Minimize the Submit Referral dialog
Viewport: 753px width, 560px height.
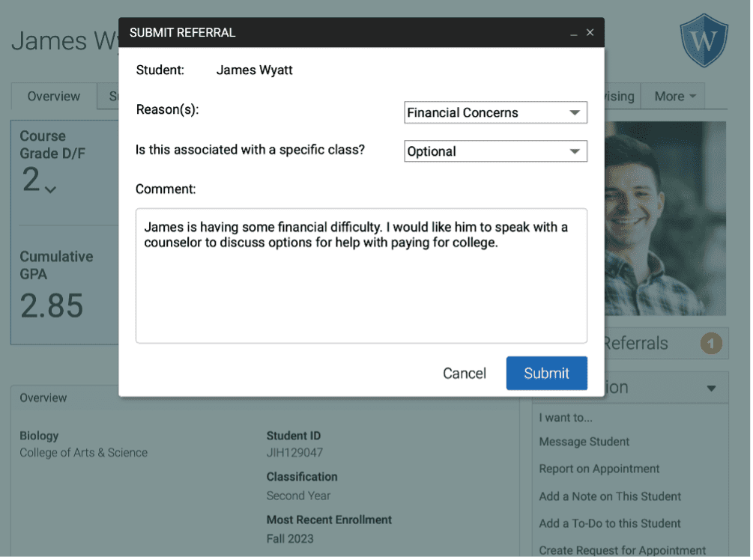coord(573,34)
